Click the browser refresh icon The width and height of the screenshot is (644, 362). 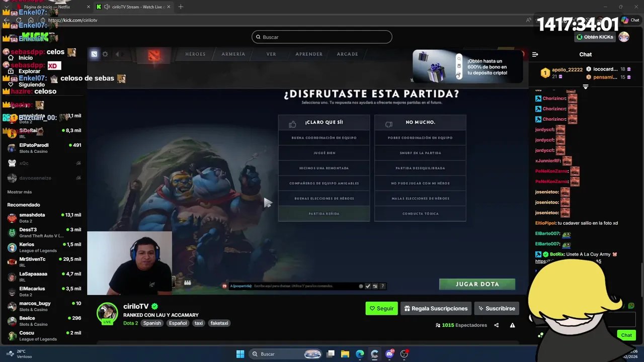(19, 20)
